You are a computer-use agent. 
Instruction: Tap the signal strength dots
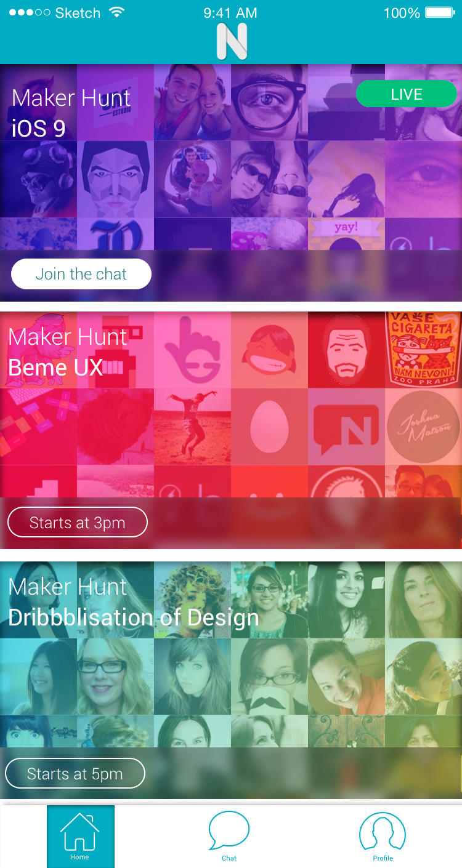tap(30, 12)
